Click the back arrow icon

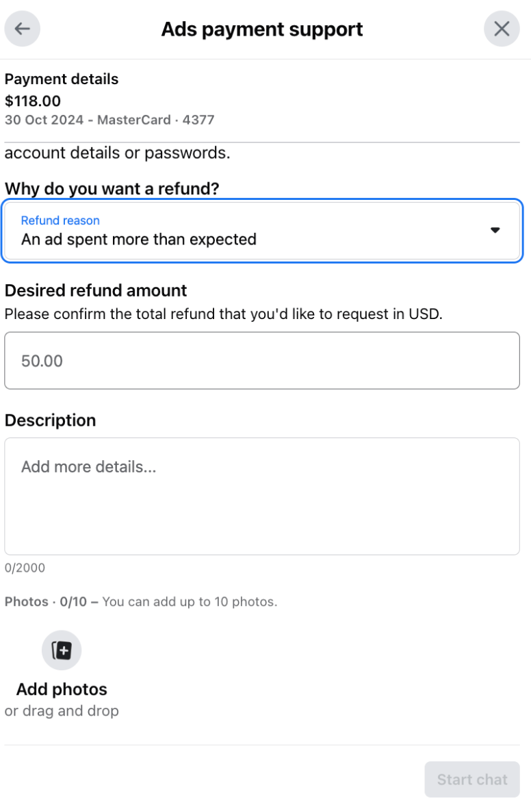tap(22, 29)
